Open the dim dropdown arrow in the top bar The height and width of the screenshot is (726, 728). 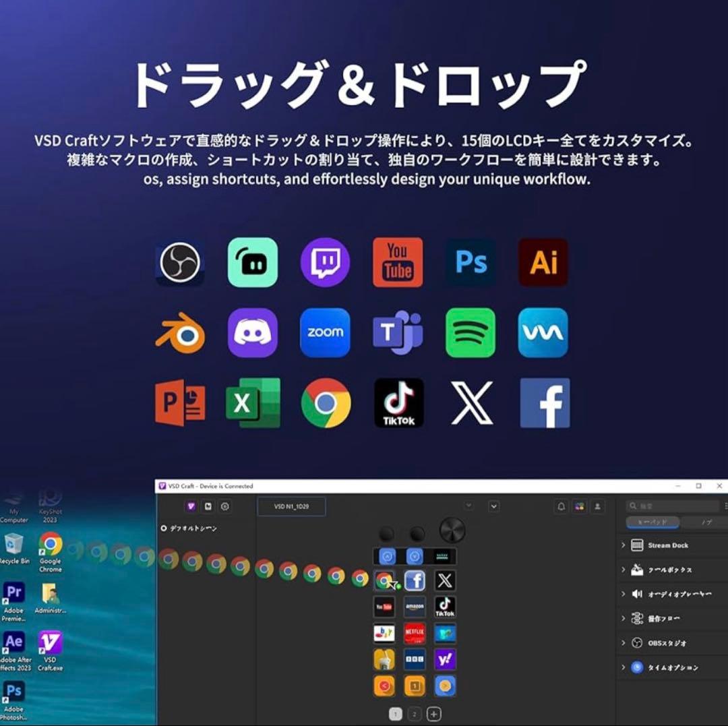(469, 506)
